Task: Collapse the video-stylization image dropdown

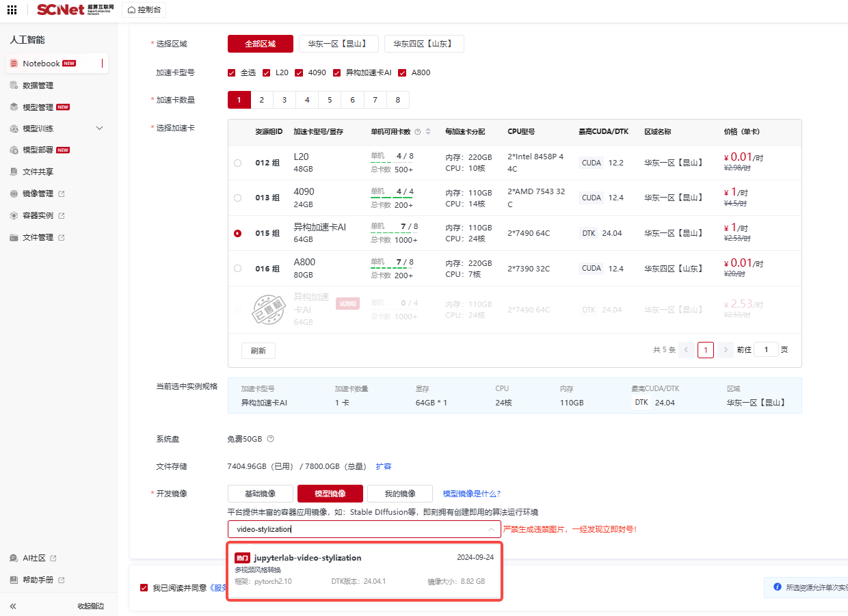Action: (490, 529)
